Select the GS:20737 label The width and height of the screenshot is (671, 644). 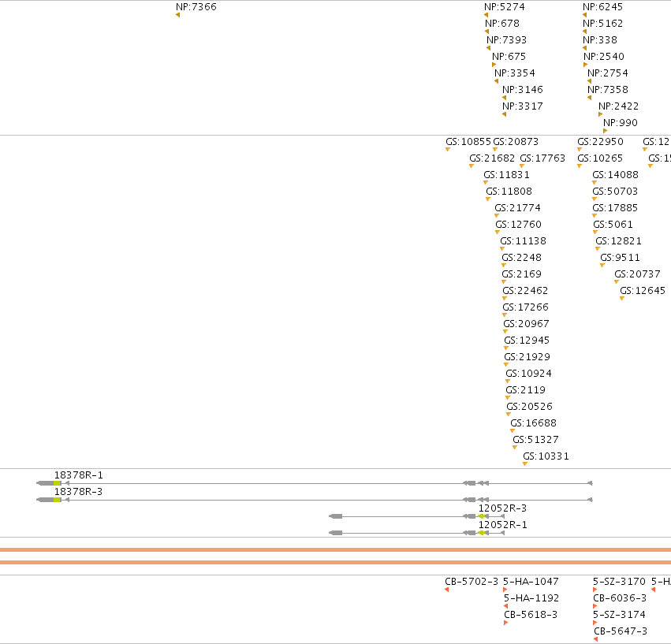(637, 274)
